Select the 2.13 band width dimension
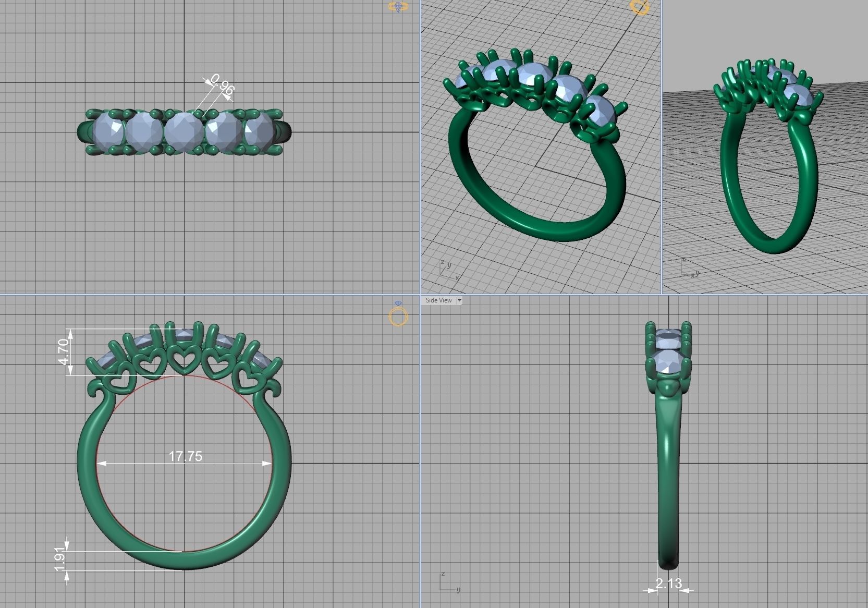The width and height of the screenshot is (868, 608). coord(668,583)
